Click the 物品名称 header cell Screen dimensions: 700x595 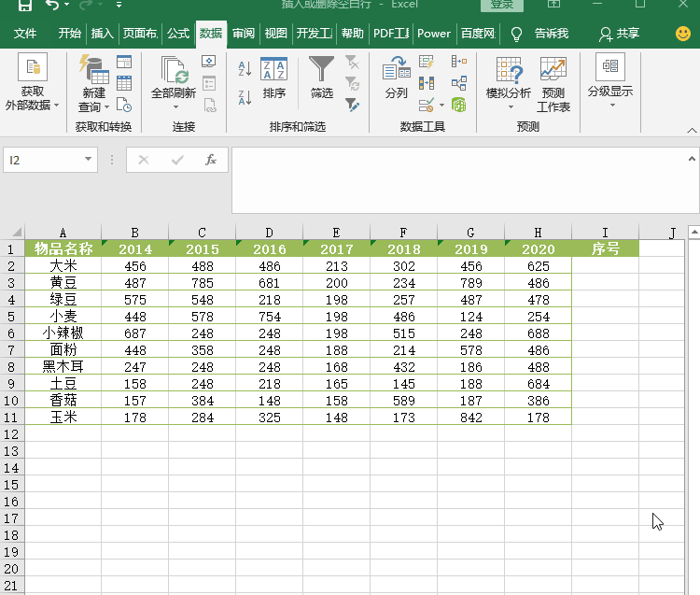coord(63,248)
